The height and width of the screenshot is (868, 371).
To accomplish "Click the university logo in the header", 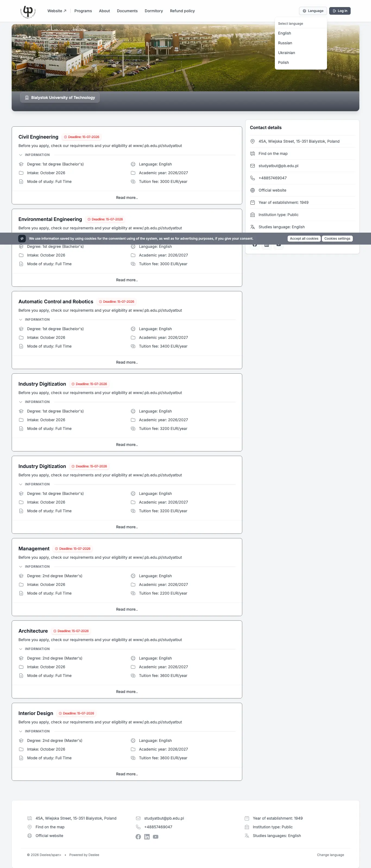I will (28, 12).
